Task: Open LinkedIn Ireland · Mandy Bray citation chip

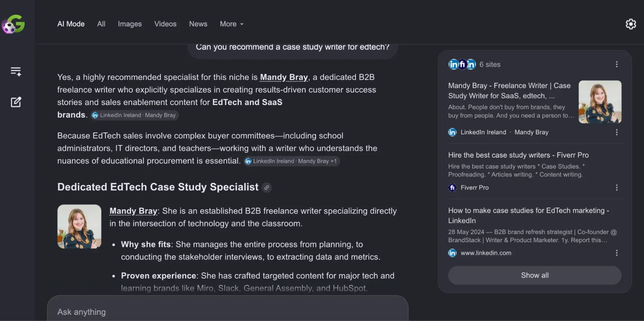Action: (134, 115)
